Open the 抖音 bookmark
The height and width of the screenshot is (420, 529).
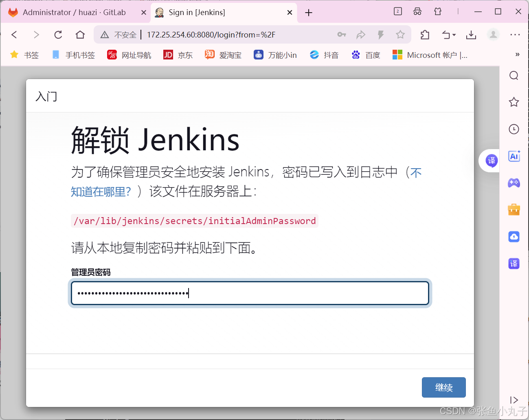coord(324,55)
